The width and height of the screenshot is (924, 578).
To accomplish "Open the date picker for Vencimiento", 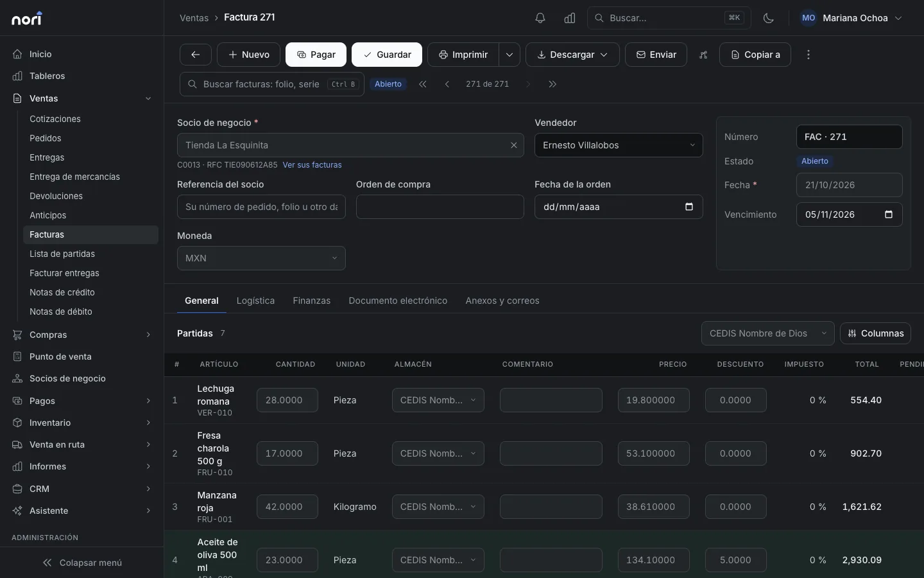I will tap(889, 215).
